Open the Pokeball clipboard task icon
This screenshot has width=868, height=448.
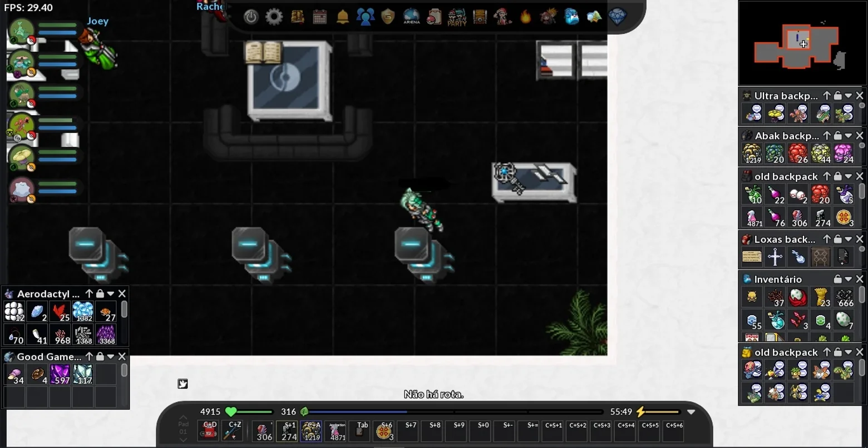click(434, 17)
